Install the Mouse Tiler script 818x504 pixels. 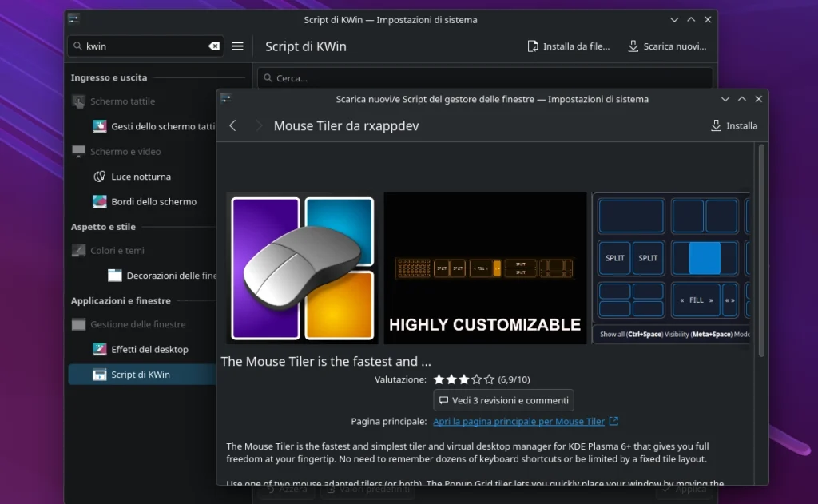point(733,125)
